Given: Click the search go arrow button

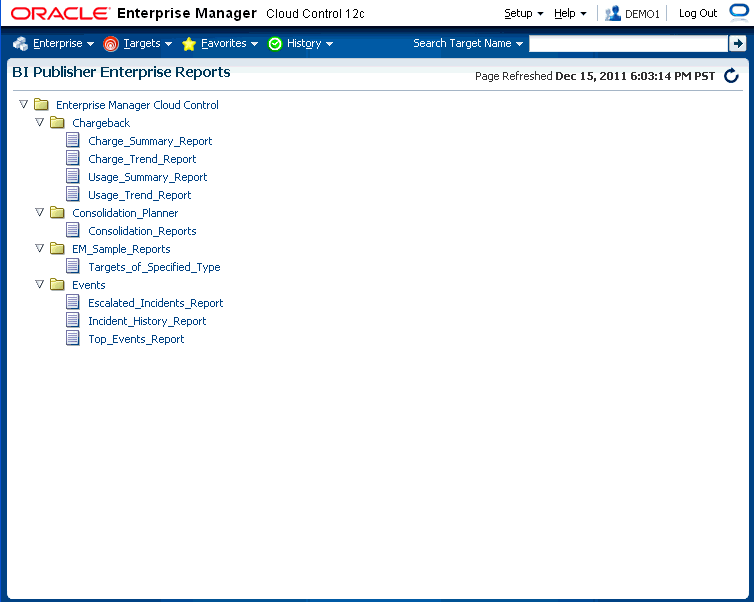Looking at the screenshot, I should 737,43.
